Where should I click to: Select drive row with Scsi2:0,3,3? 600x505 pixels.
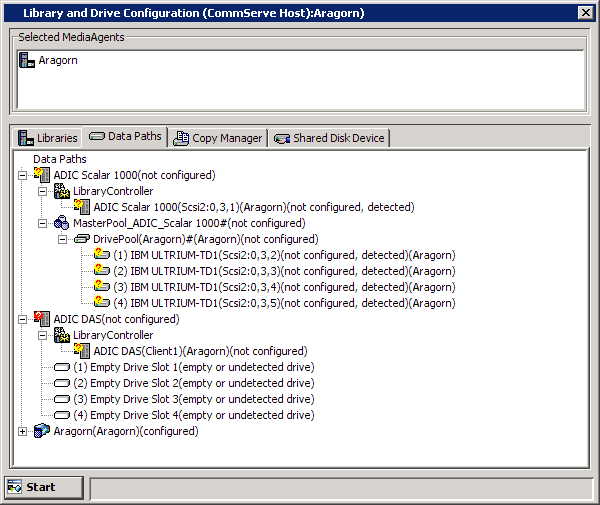[x=284, y=271]
